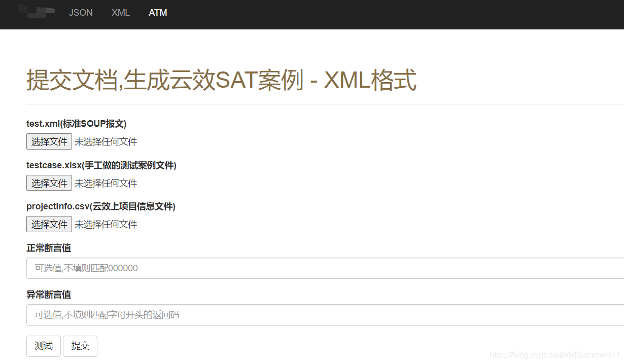The image size is (624, 364).
Task: Click 未选择任何文件 text beside projectInfo.csv
Action: (x=106, y=225)
